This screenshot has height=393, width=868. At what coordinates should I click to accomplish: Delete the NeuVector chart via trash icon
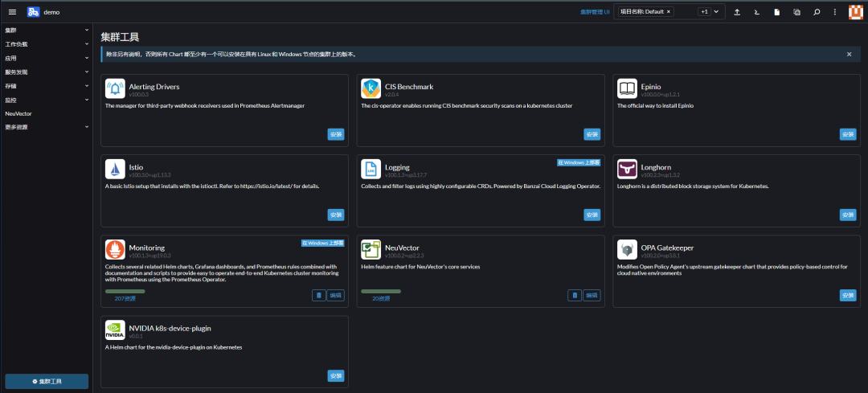575,295
